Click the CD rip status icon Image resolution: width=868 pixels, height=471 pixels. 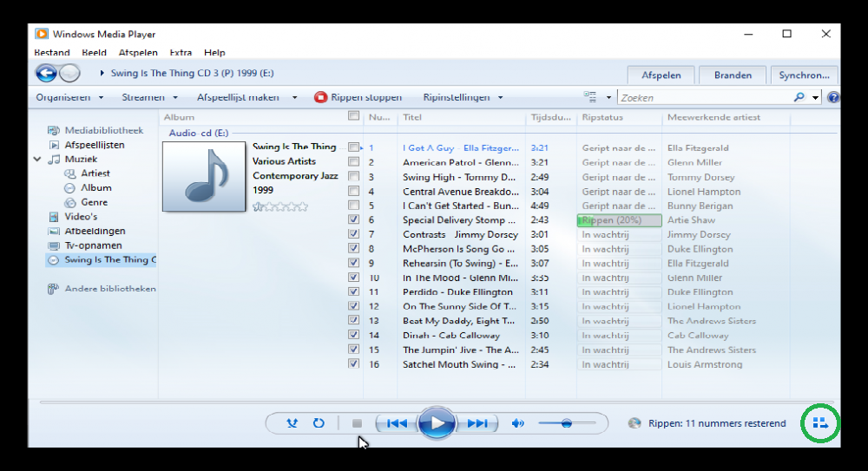(635, 423)
